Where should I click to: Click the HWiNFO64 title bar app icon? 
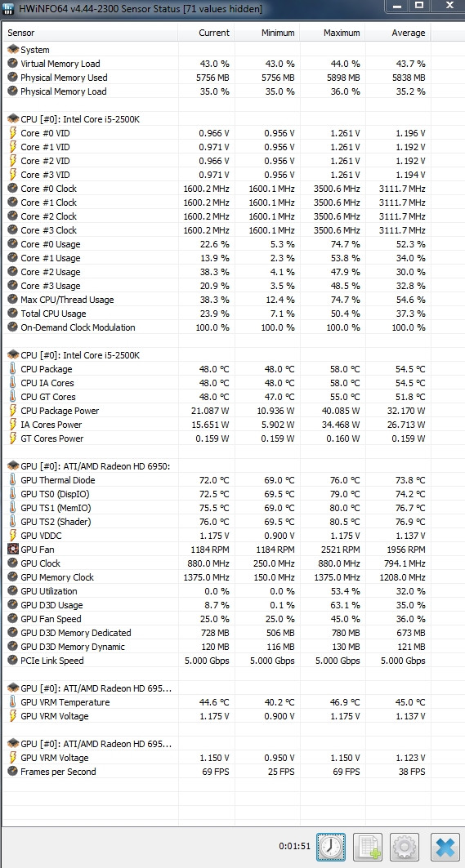9,9
